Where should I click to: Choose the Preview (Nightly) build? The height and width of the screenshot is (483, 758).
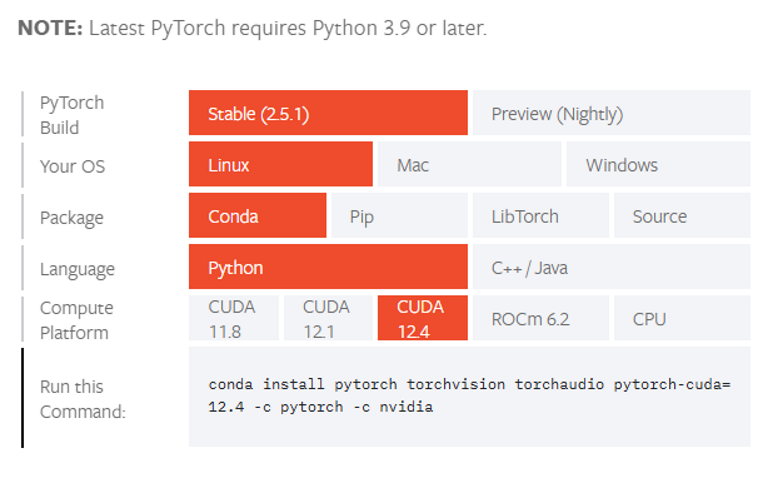click(x=610, y=113)
